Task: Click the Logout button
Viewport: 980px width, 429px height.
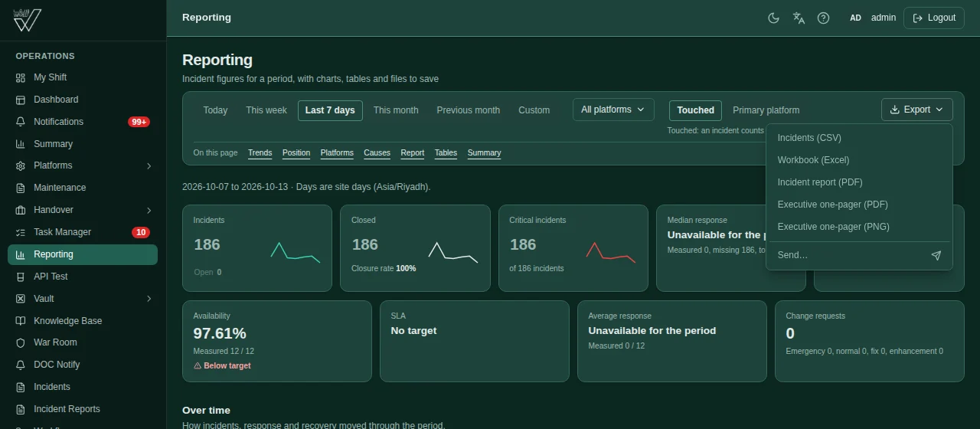Action: 933,18
